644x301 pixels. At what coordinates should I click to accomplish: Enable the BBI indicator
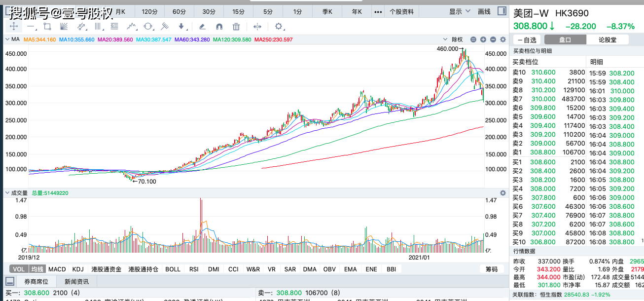[x=391, y=269]
